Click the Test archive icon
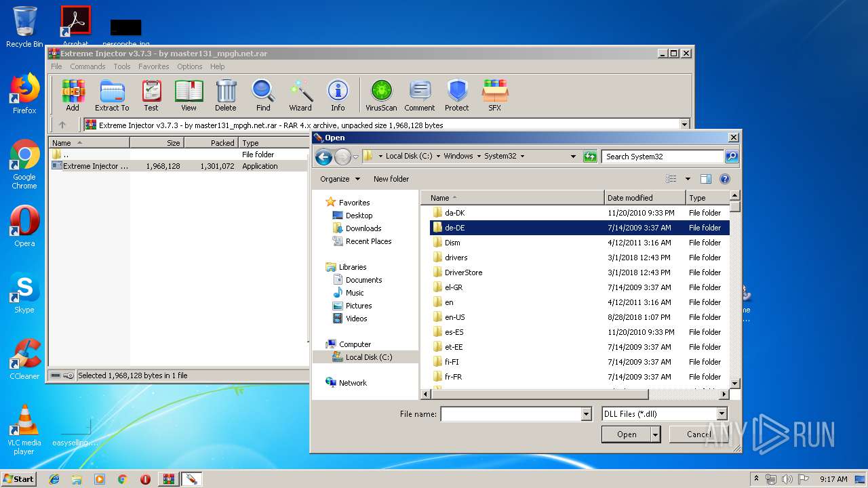Screen dimensions: 868x488 151,95
